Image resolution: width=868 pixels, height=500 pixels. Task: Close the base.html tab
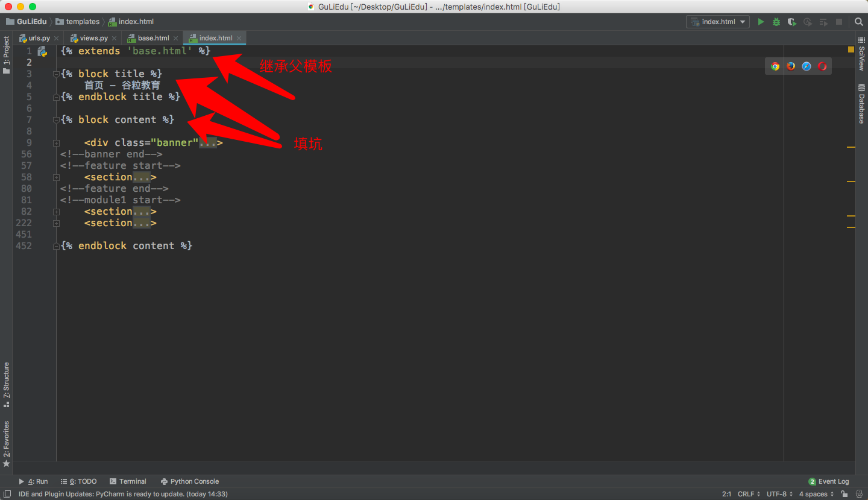[x=176, y=38]
